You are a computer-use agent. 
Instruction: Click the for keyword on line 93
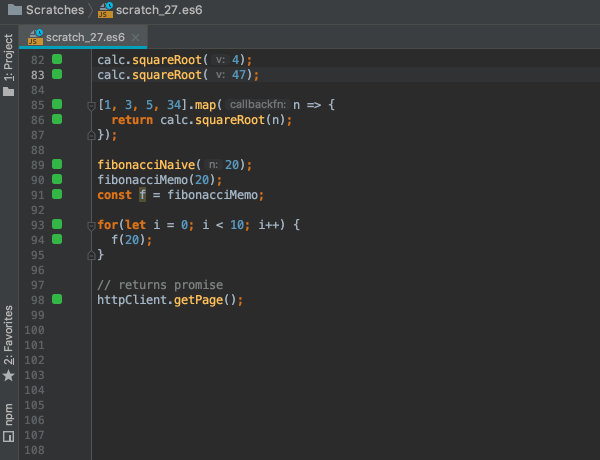[x=108, y=225]
